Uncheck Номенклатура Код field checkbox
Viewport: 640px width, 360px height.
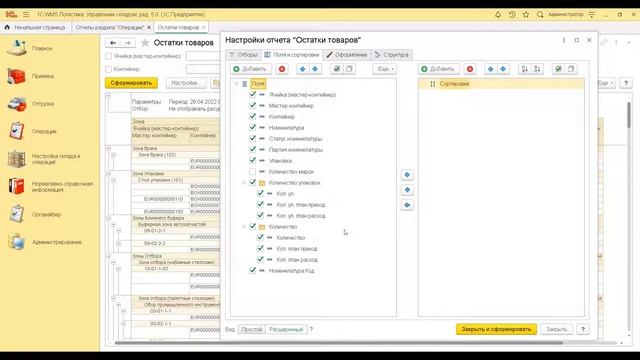tap(252, 270)
